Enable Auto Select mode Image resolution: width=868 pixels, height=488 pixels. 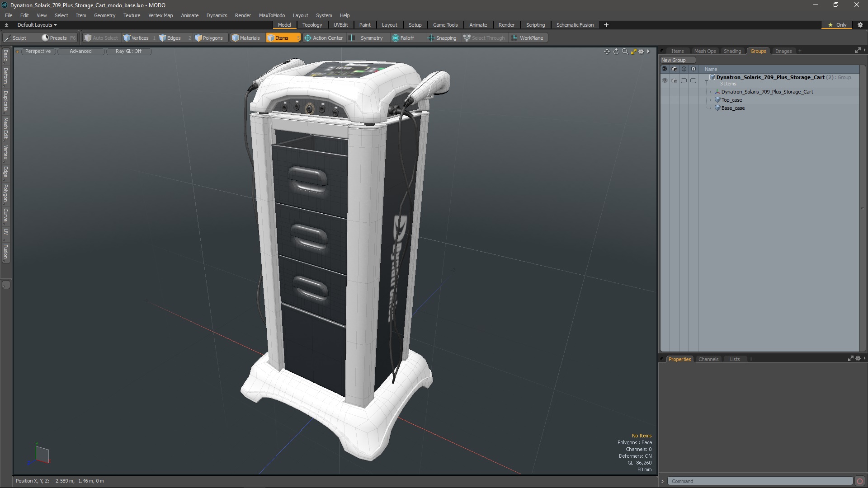(101, 38)
